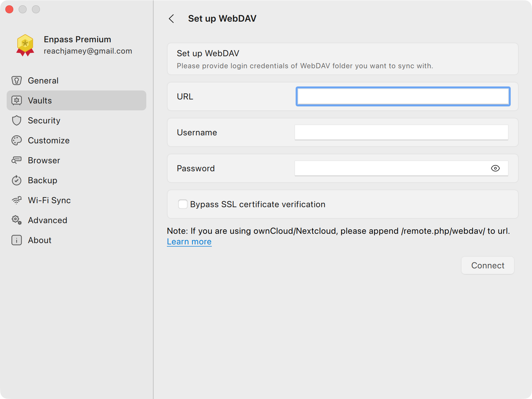Click the Browser icon in the sidebar
The height and width of the screenshot is (399, 532).
click(17, 160)
